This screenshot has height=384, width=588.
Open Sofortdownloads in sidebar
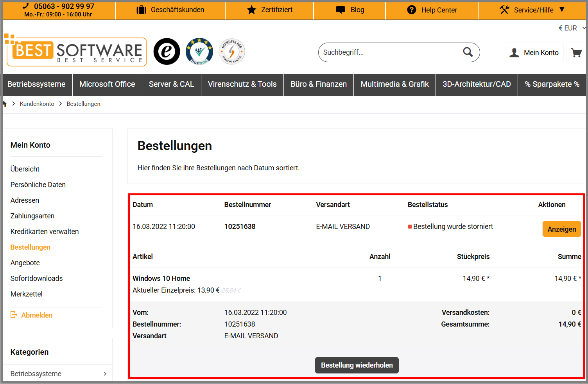(x=36, y=279)
